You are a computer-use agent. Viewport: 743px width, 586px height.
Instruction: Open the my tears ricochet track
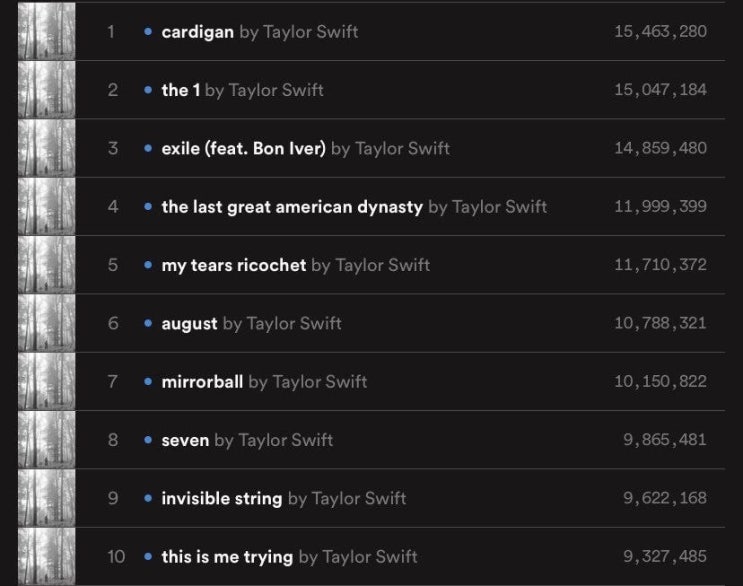tap(234, 265)
